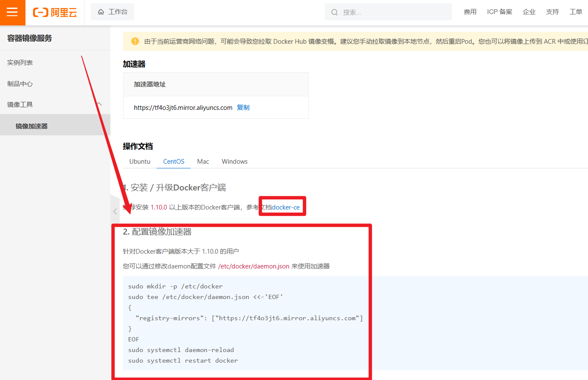Click 'sudo systemctl daemon-reload' line

[181, 350]
